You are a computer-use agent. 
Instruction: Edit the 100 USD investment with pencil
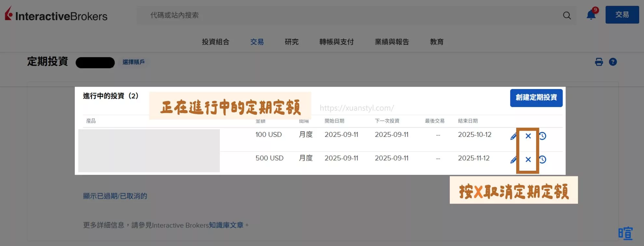pyautogui.click(x=513, y=136)
